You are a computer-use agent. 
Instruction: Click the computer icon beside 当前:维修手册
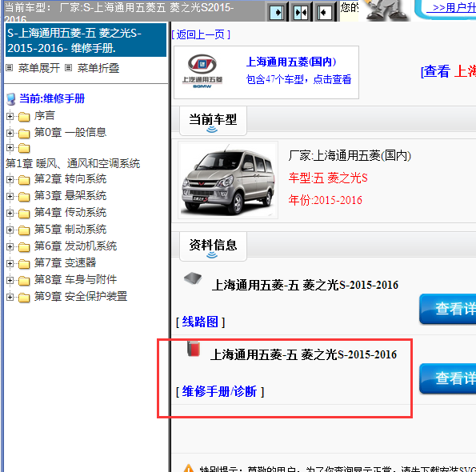[11, 99]
